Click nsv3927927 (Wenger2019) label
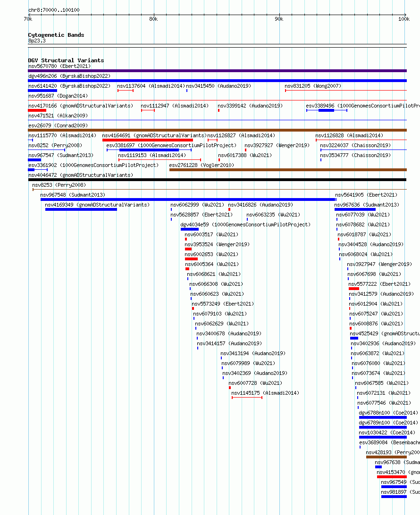420x515 pixels. [277, 145]
